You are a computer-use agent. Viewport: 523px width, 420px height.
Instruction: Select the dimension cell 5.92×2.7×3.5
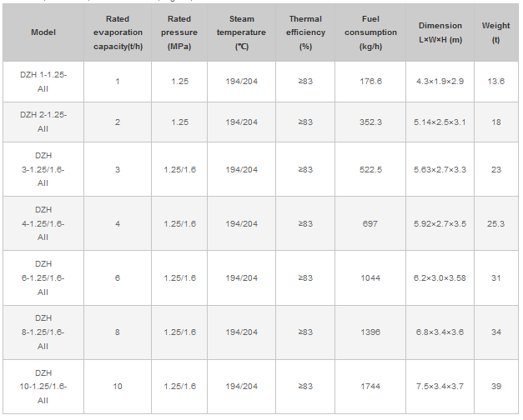click(x=440, y=224)
